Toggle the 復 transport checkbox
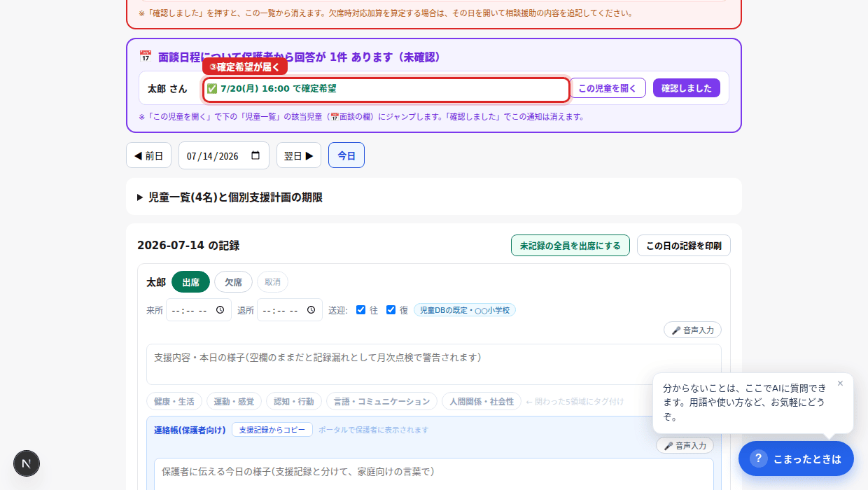Viewport: 868px width, 490px height. (x=391, y=310)
